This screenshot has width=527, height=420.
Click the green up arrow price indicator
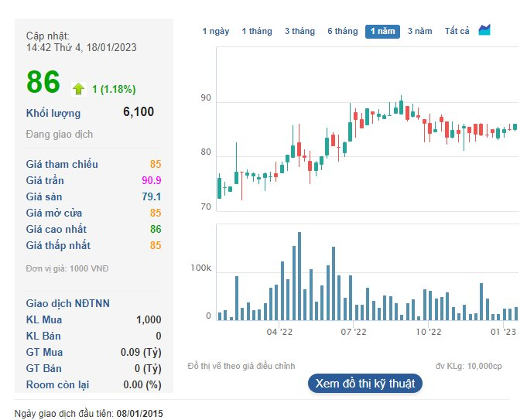pyautogui.click(x=78, y=89)
